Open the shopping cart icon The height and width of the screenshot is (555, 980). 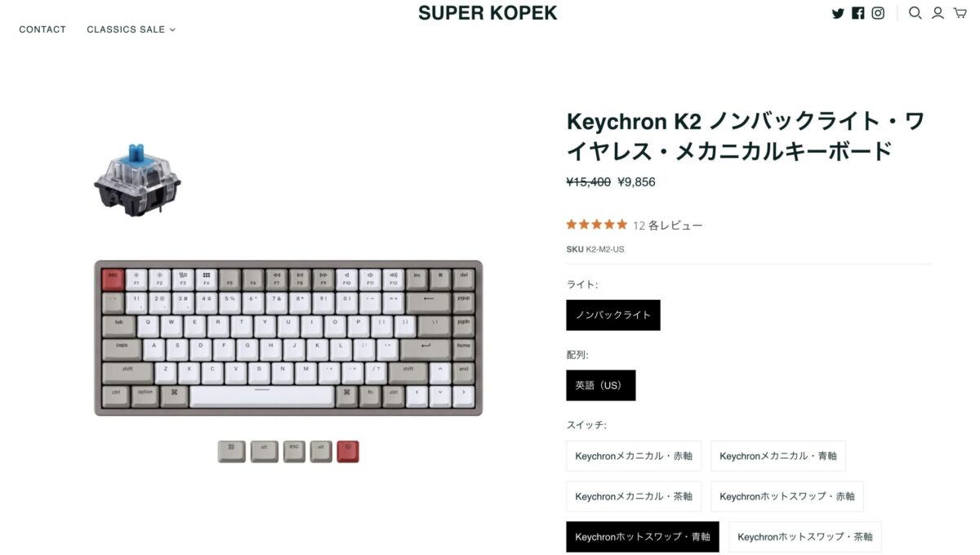point(960,13)
